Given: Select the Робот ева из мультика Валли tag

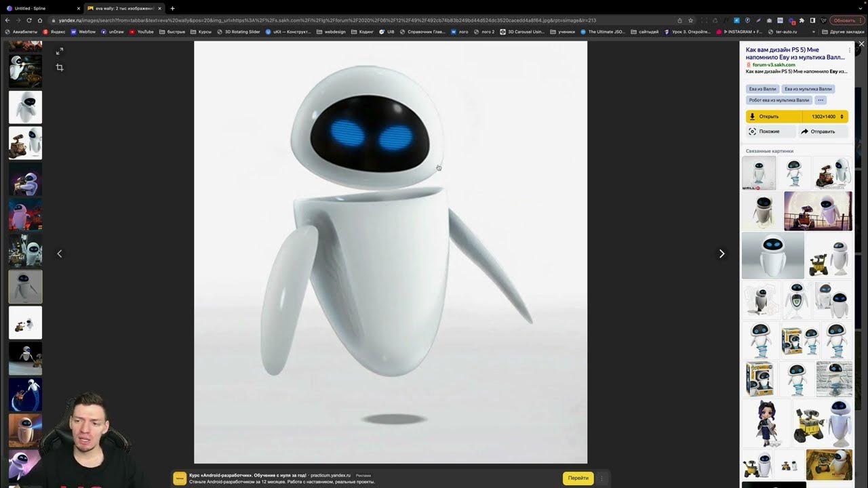Looking at the screenshot, I should [x=779, y=100].
